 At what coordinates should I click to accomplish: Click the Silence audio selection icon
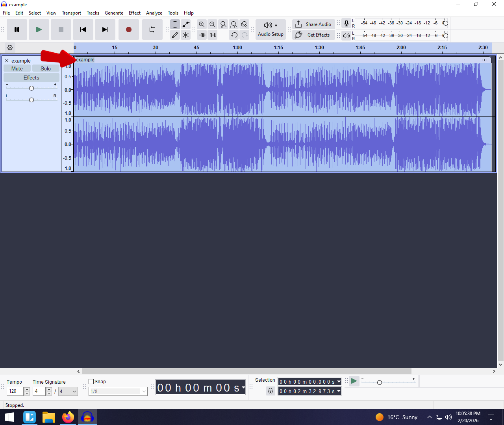pos(213,35)
